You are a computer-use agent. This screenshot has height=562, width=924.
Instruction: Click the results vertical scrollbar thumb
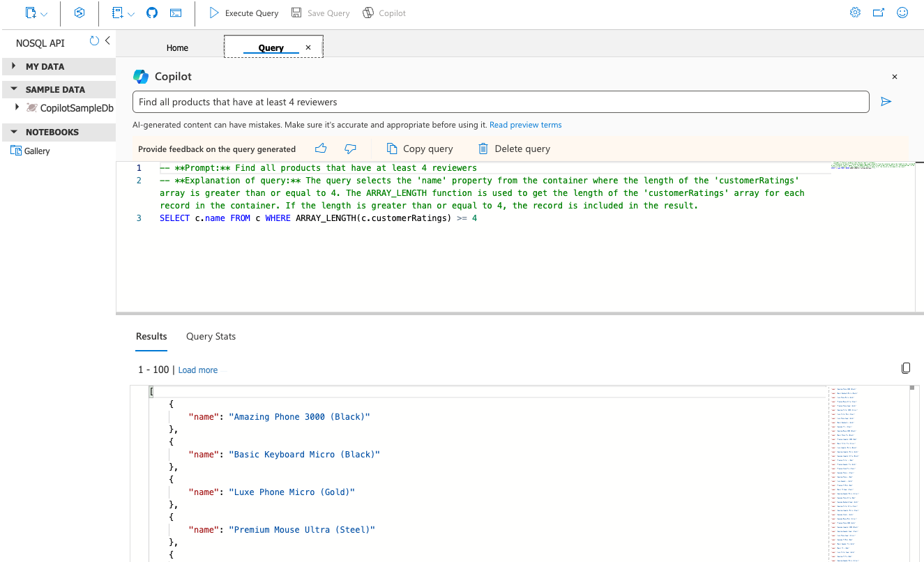coord(911,388)
